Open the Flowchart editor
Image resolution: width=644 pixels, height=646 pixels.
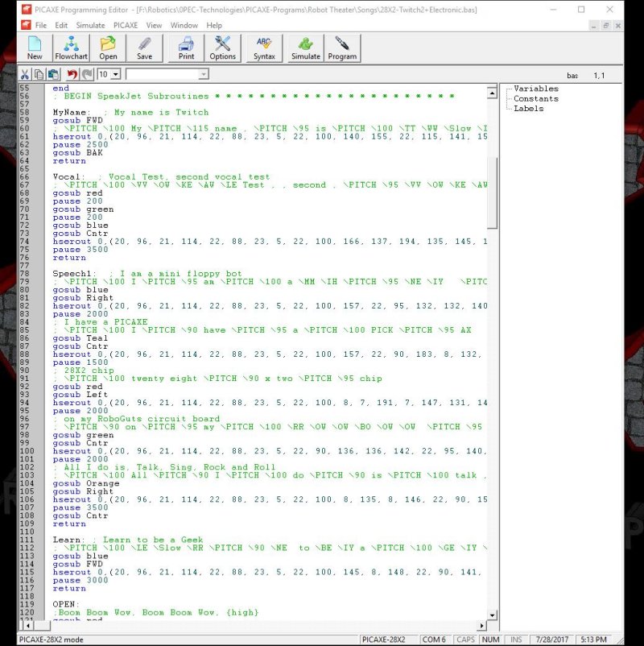pos(72,48)
